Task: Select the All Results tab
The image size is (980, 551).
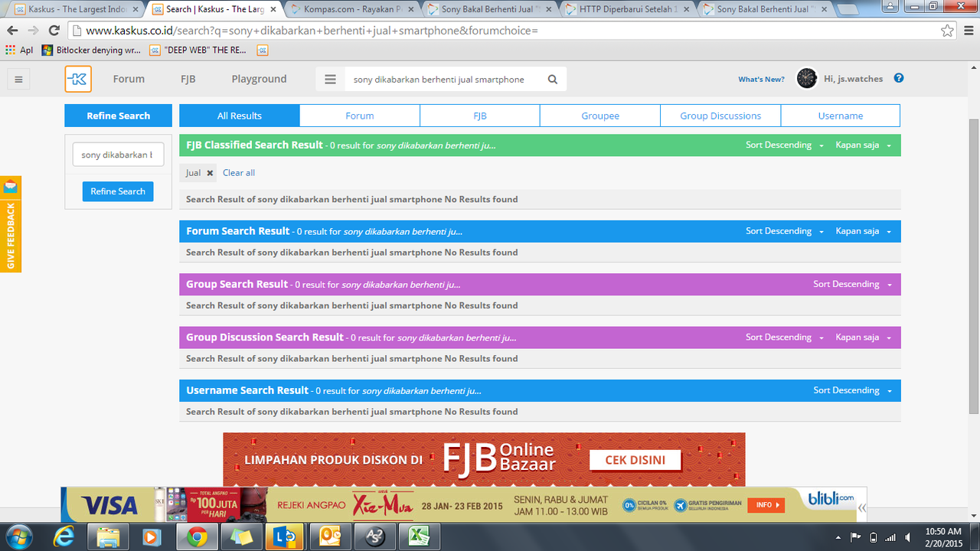Action: [240, 116]
